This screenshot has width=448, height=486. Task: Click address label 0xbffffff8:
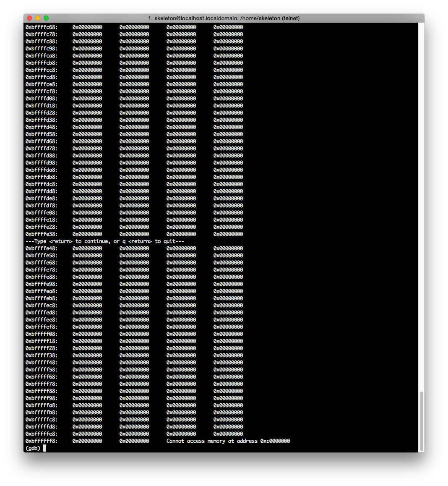[42, 441]
